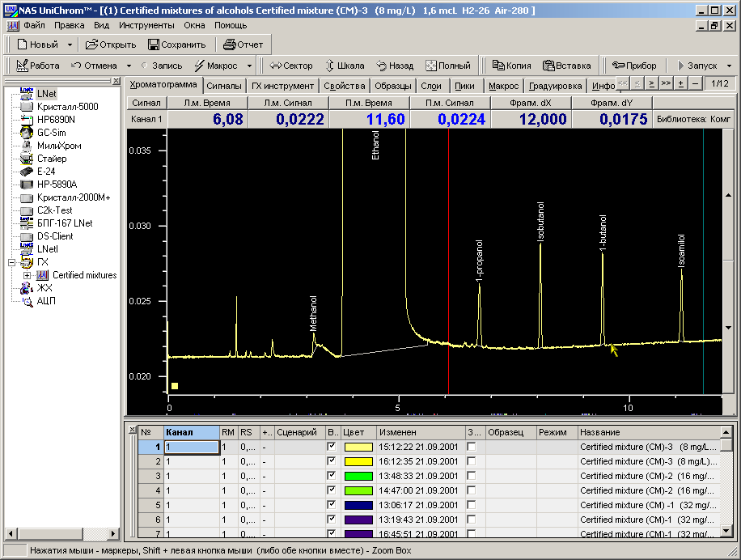Open the dropdown arrow next to Запуск
This screenshot has height=560, width=741.
click(729, 66)
